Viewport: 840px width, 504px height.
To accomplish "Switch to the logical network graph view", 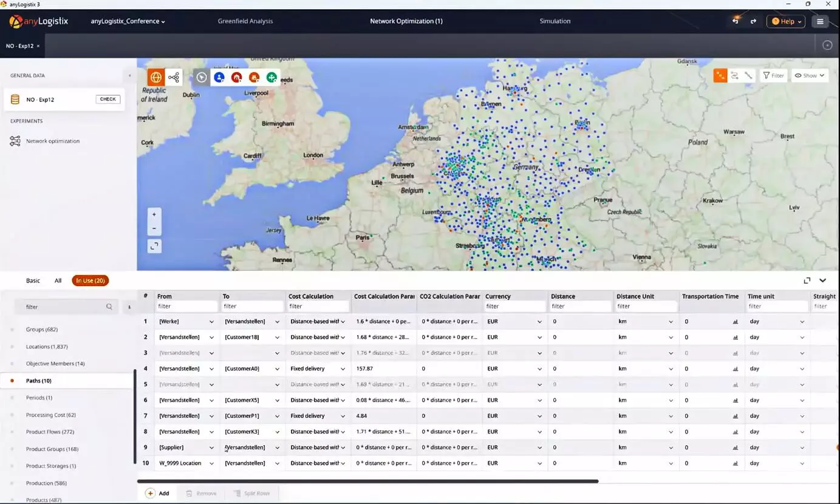I will pyautogui.click(x=174, y=77).
